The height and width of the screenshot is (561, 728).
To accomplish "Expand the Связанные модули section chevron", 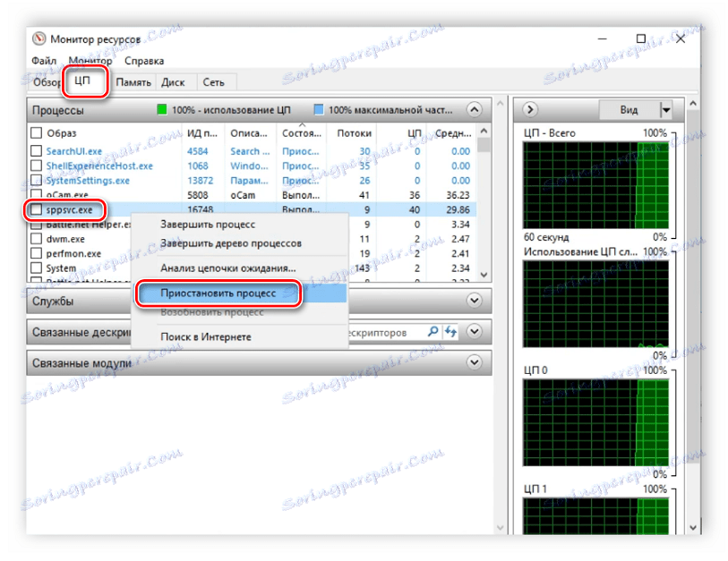I will coord(474,362).
